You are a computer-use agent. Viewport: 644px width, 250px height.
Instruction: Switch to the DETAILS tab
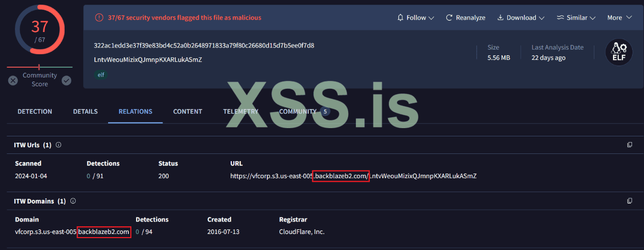(x=85, y=112)
